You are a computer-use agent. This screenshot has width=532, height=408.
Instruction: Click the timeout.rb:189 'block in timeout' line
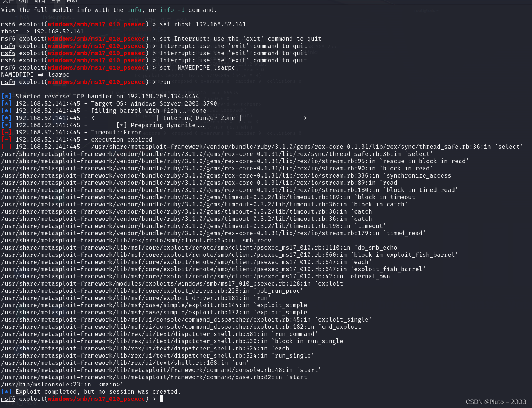coord(210,197)
